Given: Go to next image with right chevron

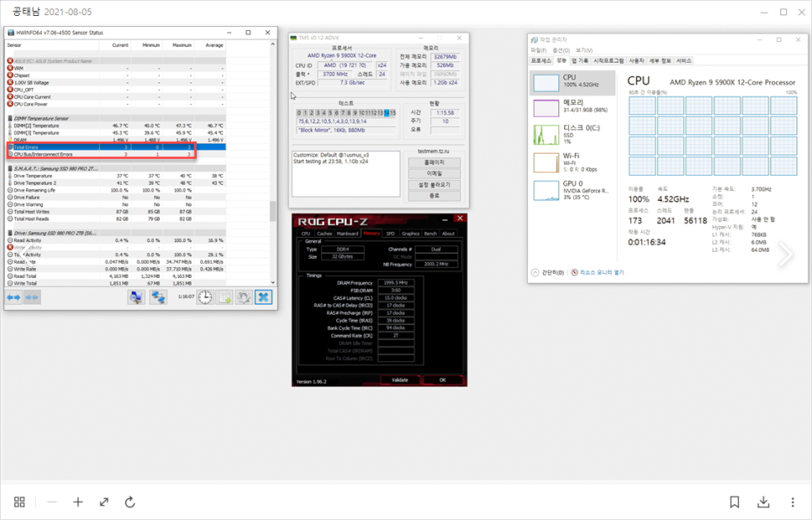Looking at the screenshot, I should (786, 254).
